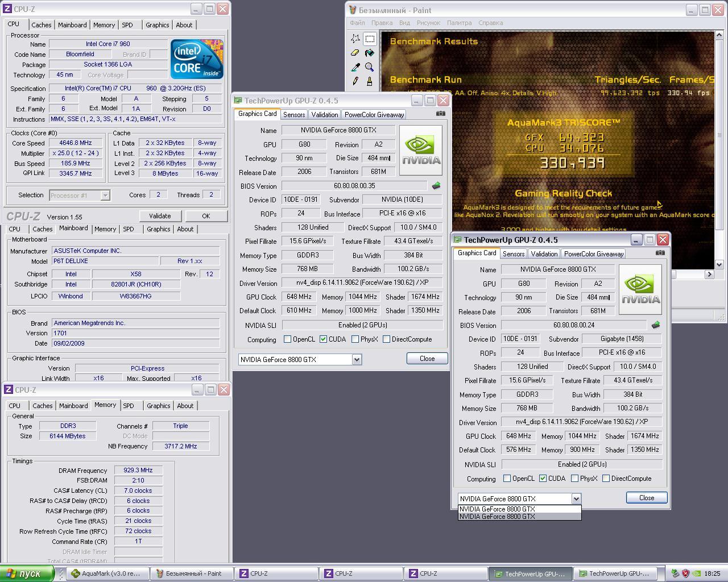Toggle CUDA checkbox in front GPU-Z window
Viewport: 728px width, 582px height.
coord(543,479)
